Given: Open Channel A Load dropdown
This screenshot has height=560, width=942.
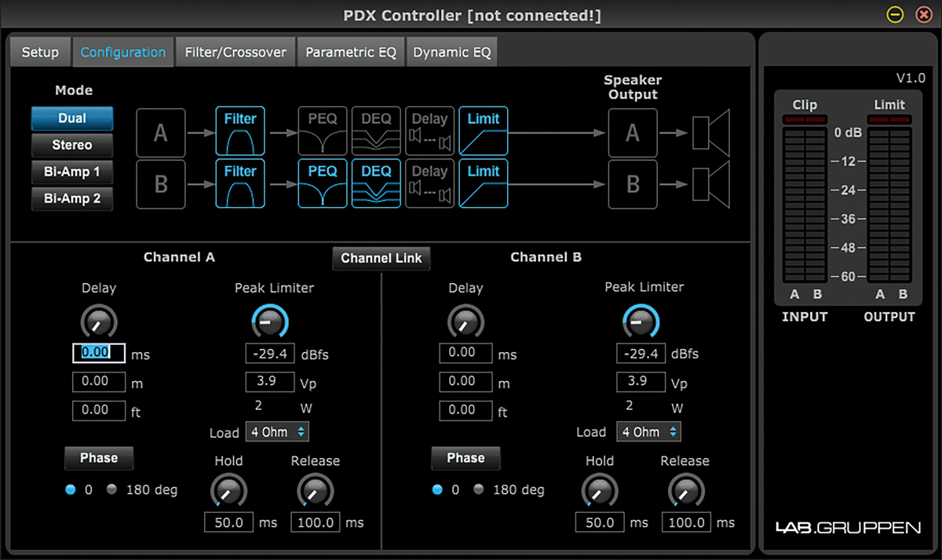Looking at the screenshot, I should pyautogui.click(x=278, y=431).
